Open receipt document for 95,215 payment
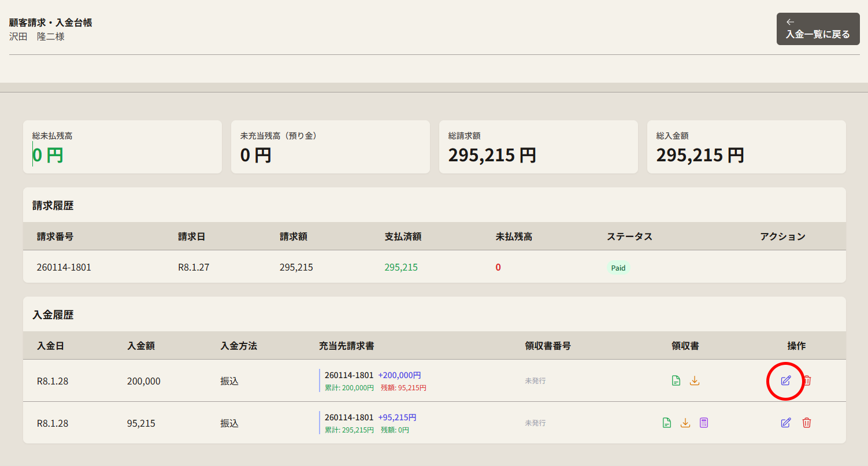The width and height of the screenshot is (868, 466). tap(667, 423)
